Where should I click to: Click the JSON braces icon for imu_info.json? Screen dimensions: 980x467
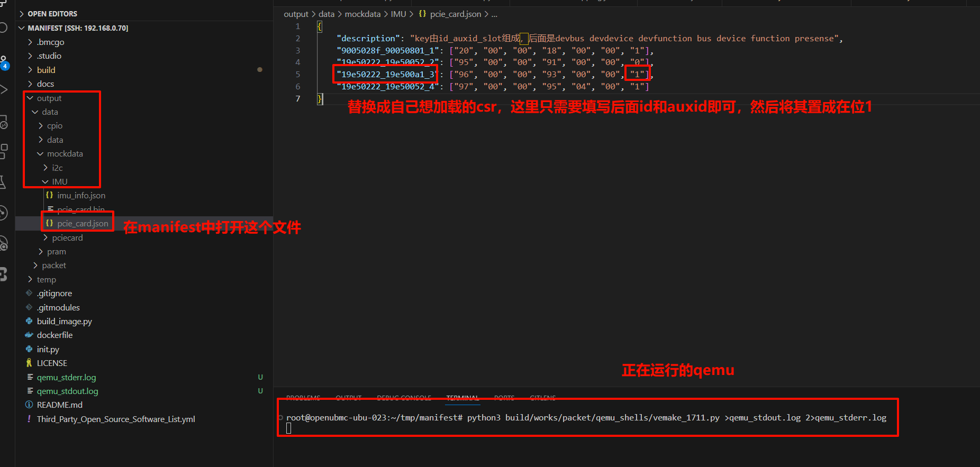pyautogui.click(x=49, y=195)
